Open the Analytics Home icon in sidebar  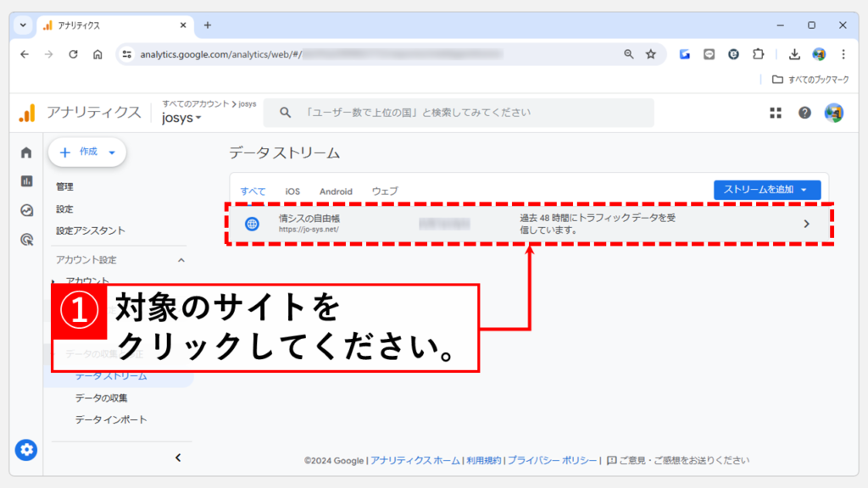pos(26,152)
